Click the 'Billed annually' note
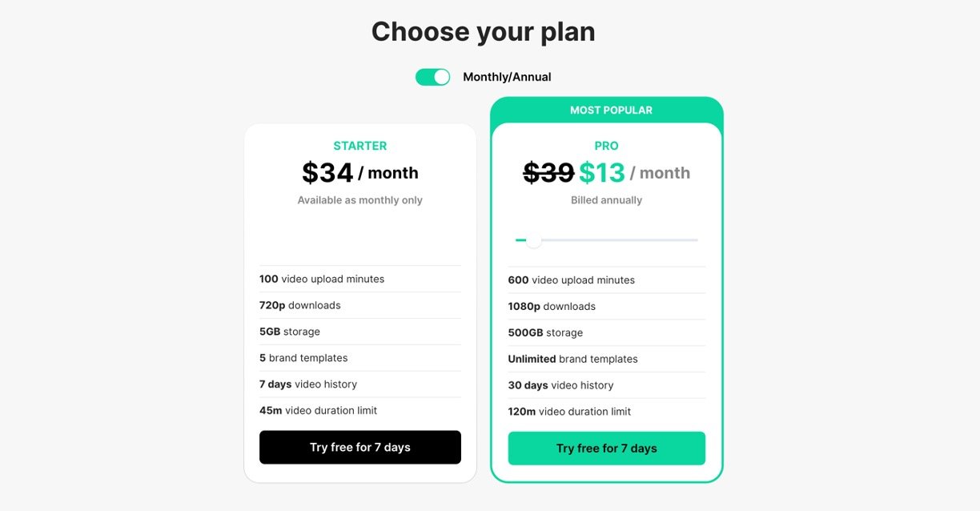Image resolution: width=980 pixels, height=511 pixels. coord(606,200)
